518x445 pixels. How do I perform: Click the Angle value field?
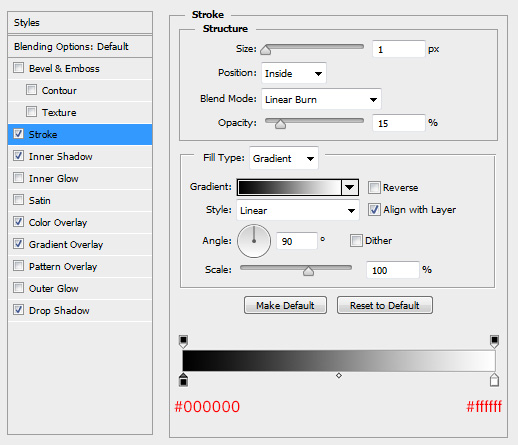(x=297, y=241)
